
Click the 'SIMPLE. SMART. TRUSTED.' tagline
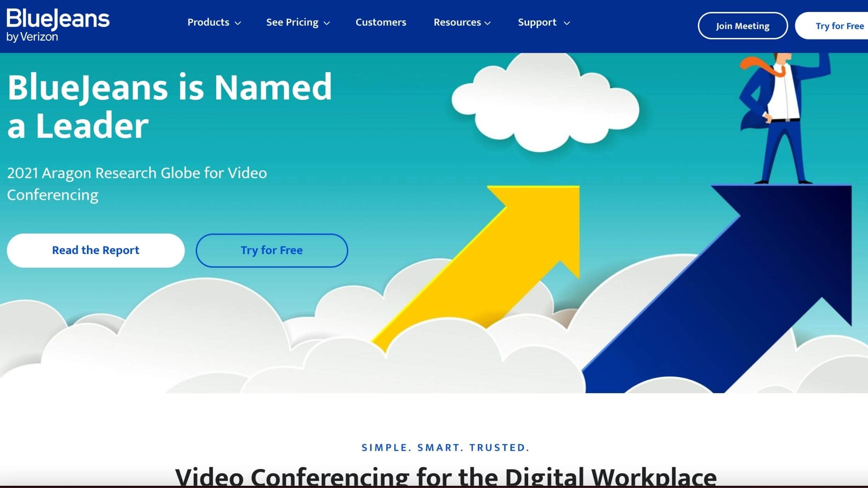(x=445, y=447)
